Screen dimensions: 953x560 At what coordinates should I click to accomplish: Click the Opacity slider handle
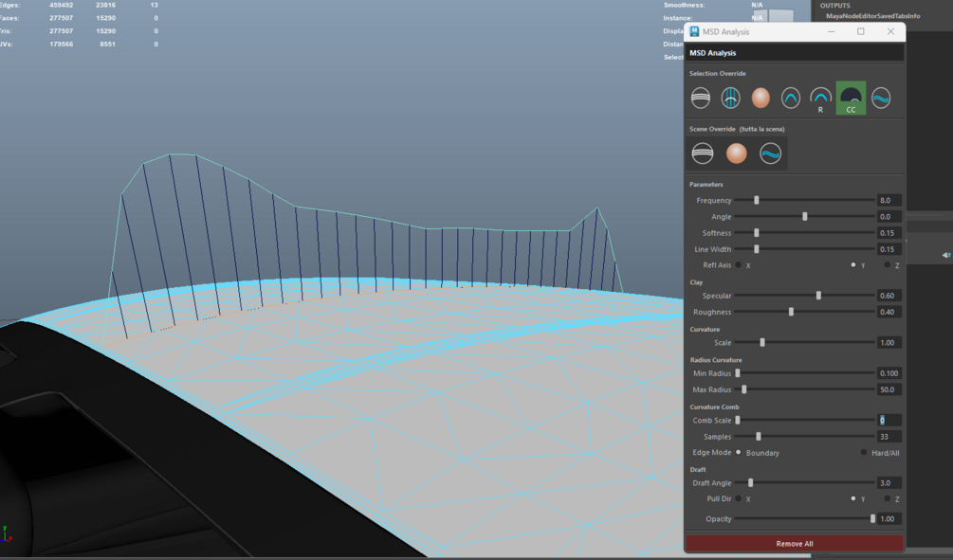coord(872,518)
